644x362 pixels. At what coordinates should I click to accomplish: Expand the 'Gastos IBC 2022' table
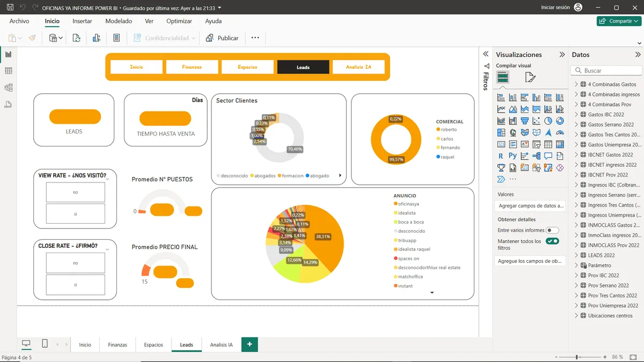click(x=576, y=114)
